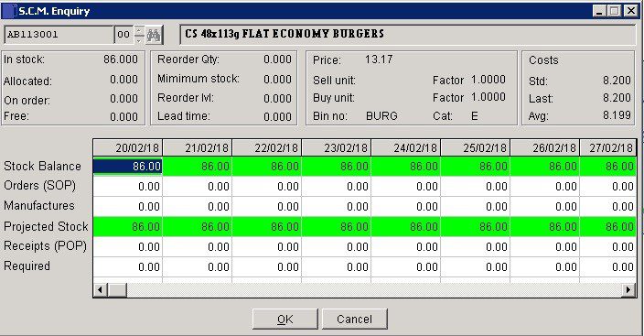Viewport: 644px width, 336px height.
Task: Select the 24/02/18 column header
Action: (x=406, y=147)
